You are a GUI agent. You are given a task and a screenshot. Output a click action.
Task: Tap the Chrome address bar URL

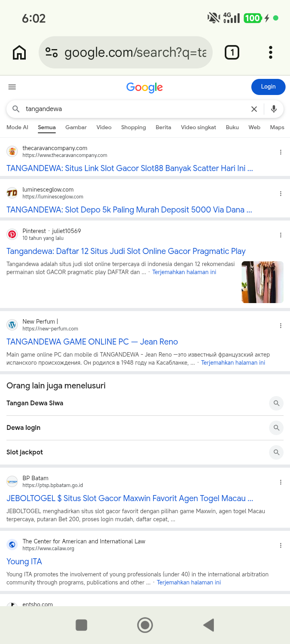tap(135, 52)
